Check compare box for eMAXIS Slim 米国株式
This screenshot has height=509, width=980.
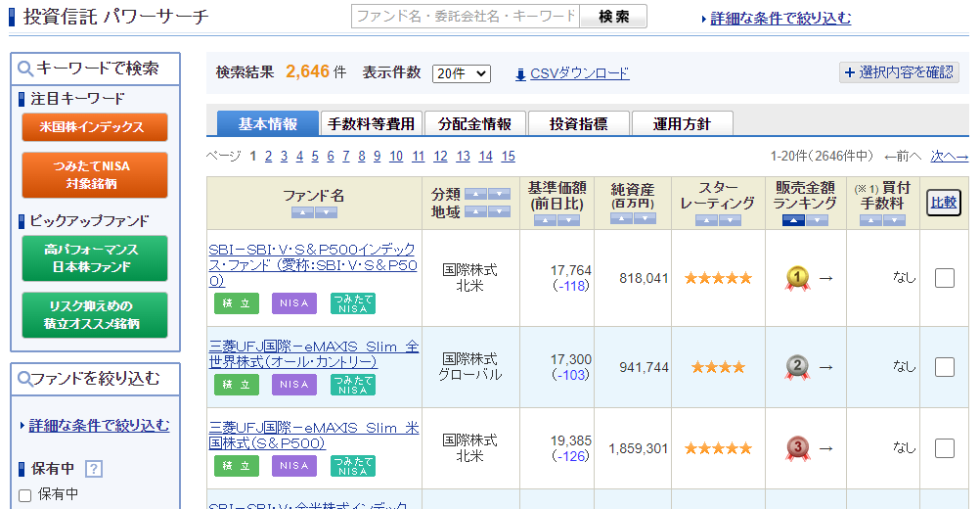(945, 448)
